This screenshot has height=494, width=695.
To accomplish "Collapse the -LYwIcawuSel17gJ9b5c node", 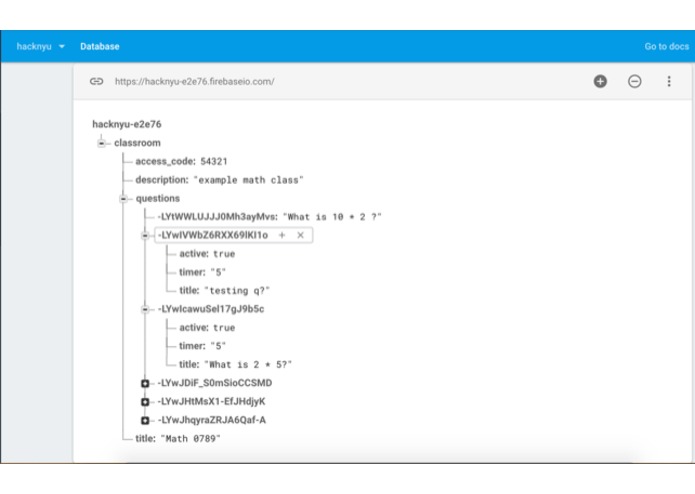I will tap(145, 309).
